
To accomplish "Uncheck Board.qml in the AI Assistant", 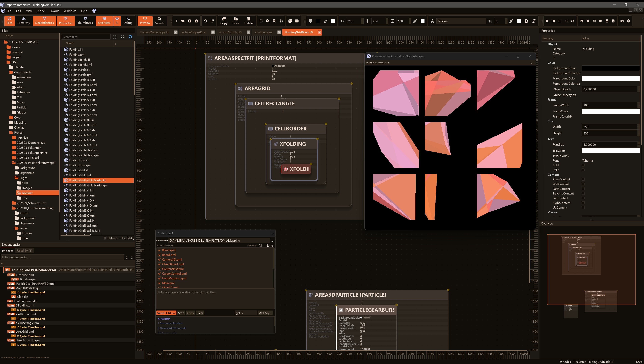I will [159, 255].
